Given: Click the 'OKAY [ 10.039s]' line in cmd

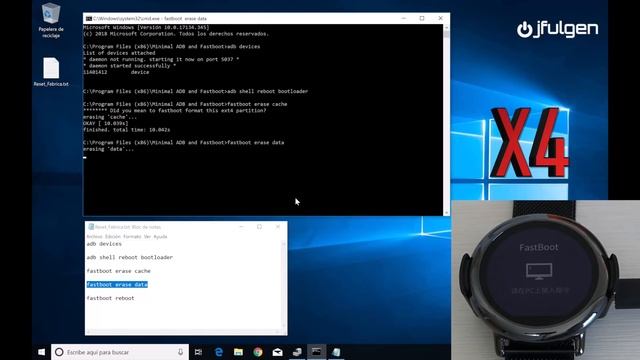Looking at the screenshot, I should 105,123.
